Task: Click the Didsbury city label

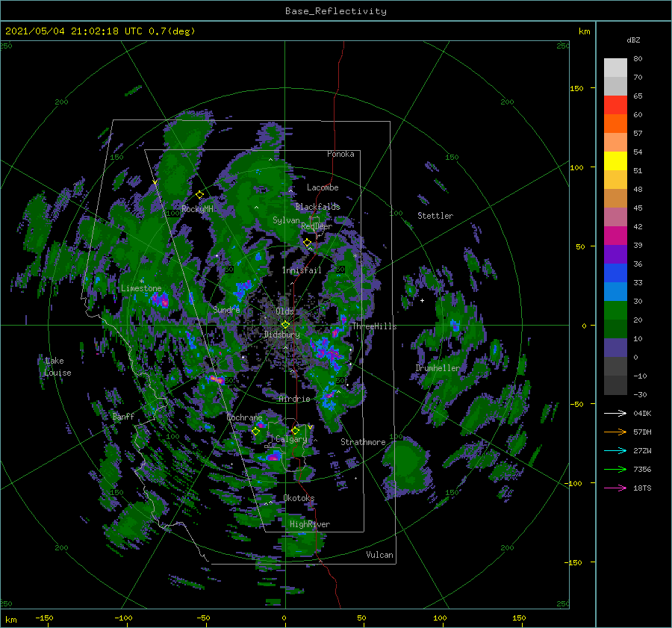Action: click(282, 335)
